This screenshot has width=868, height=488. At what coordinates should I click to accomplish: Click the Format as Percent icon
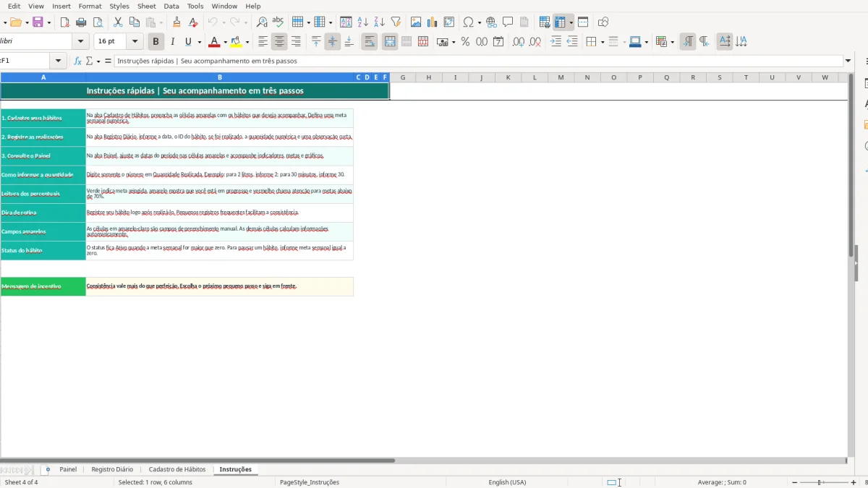coord(465,42)
